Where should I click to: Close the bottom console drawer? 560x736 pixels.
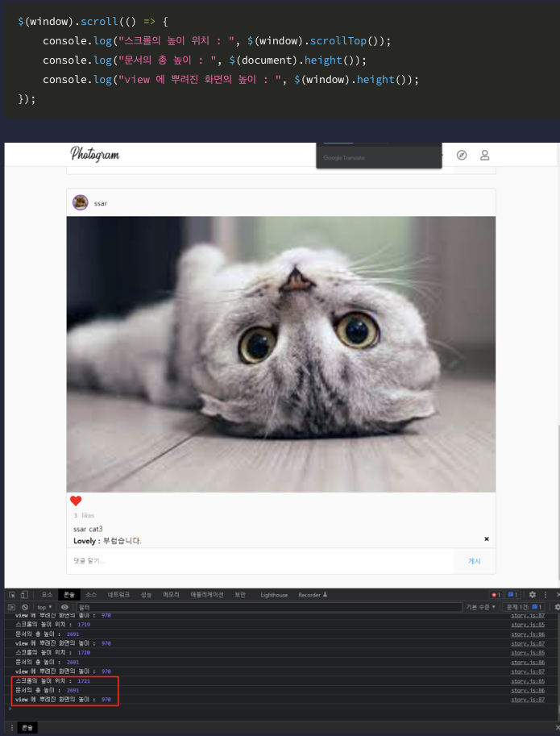557,728
